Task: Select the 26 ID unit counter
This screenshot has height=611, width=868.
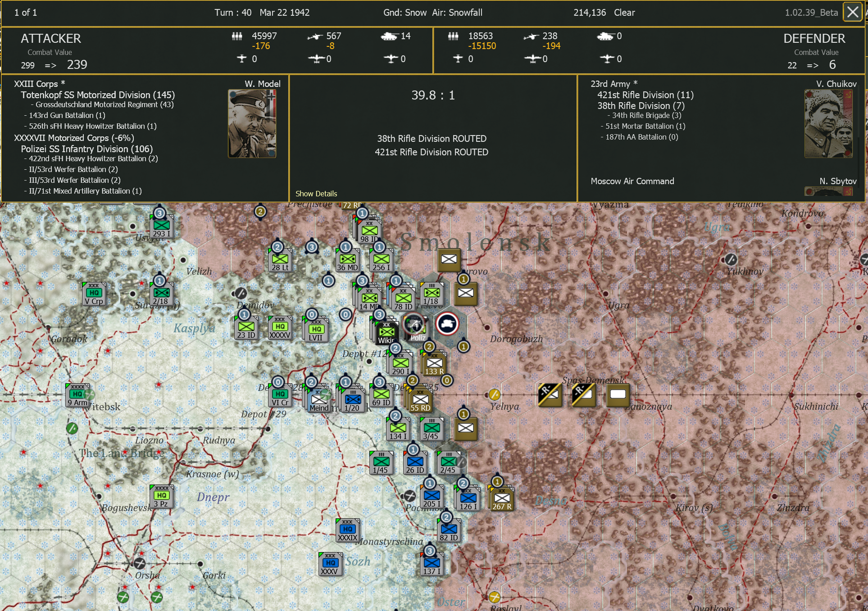Action: tap(415, 463)
